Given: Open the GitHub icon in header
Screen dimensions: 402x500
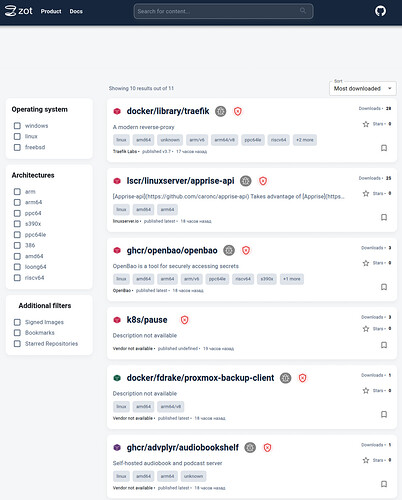Looking at the screenshot, I should click(x=380, y=11).
